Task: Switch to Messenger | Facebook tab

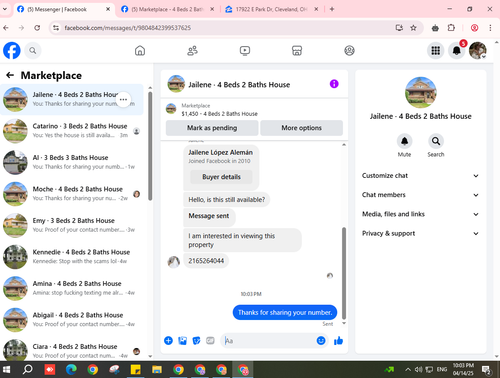Action: (64, 9)
